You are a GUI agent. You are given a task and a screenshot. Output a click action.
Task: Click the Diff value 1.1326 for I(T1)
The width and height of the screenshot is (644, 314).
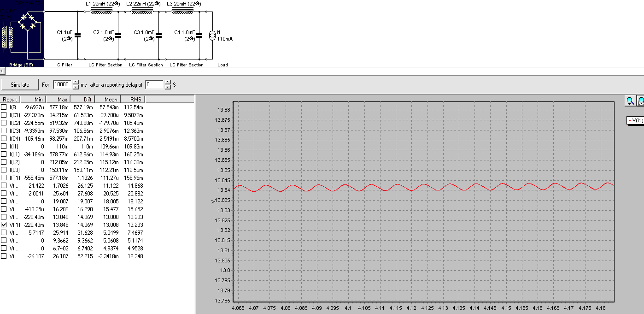click(84, 178)
